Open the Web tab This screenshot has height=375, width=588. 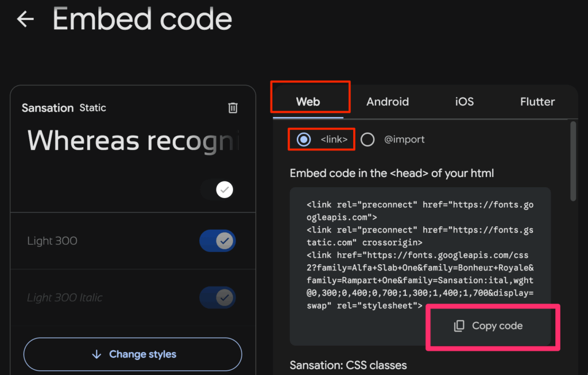click(x=308, y=102)
